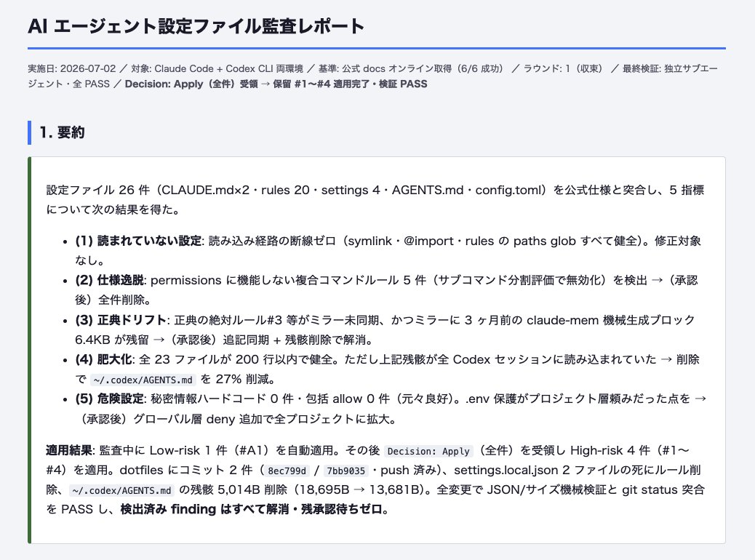This screenshot has width=755, height=560.
Task: Click bullet label '(5) 危険設定'
Action: (x=109, y=399)
